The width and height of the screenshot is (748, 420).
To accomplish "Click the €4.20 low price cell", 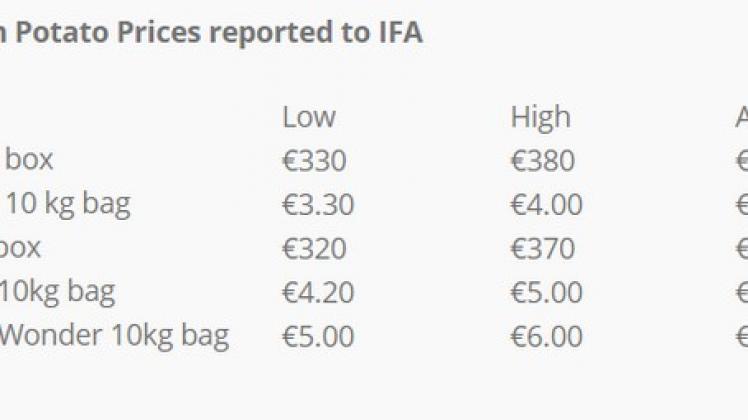I will [x=318, y=293].
